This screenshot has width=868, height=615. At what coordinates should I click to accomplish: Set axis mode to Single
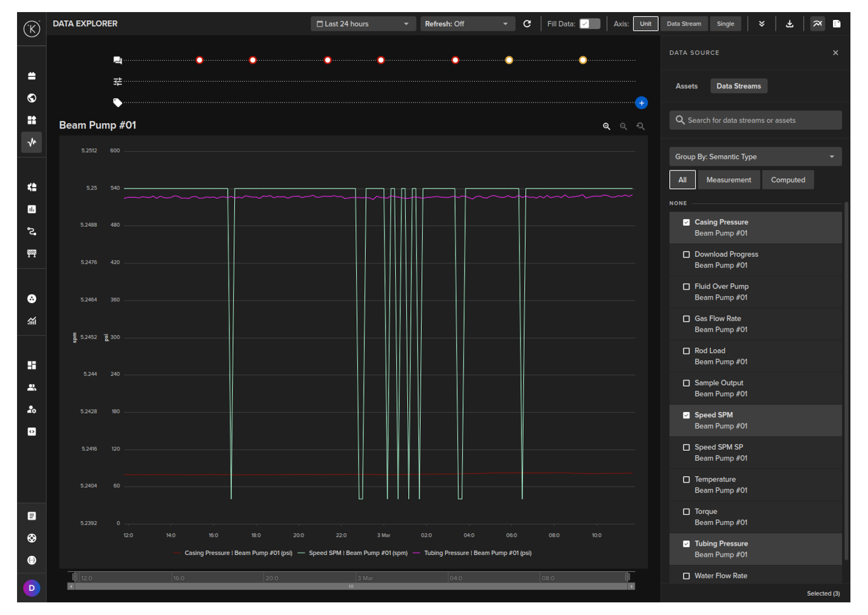(x=725, y=24)
